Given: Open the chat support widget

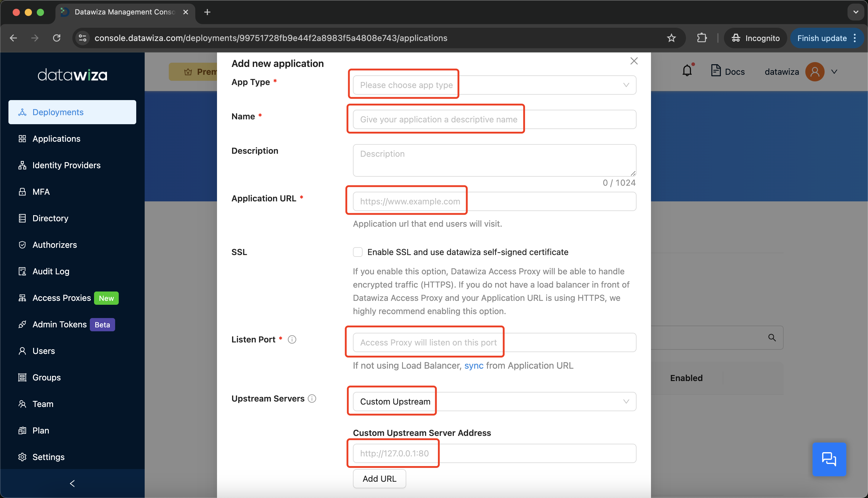Looking at the screenshot, I should pos(829,459).
